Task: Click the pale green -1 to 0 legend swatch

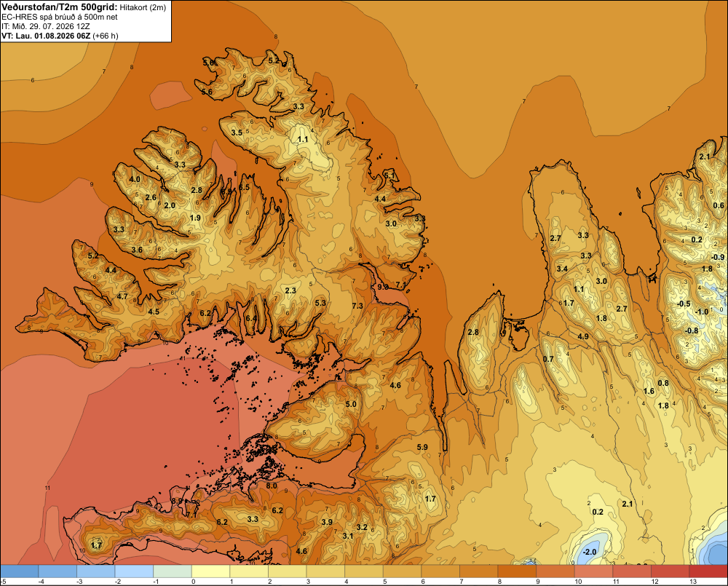Action: (173, 571)
